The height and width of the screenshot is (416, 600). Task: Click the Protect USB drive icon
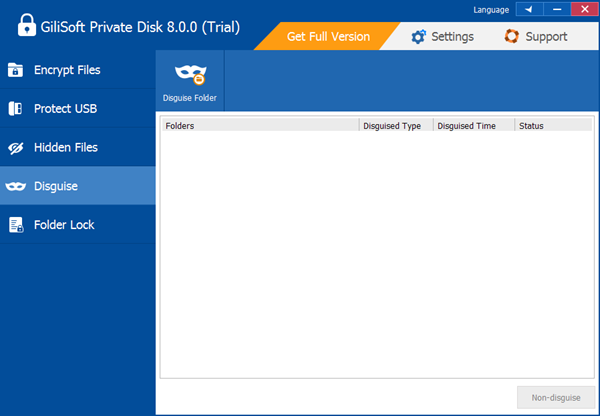pos(15,109)
